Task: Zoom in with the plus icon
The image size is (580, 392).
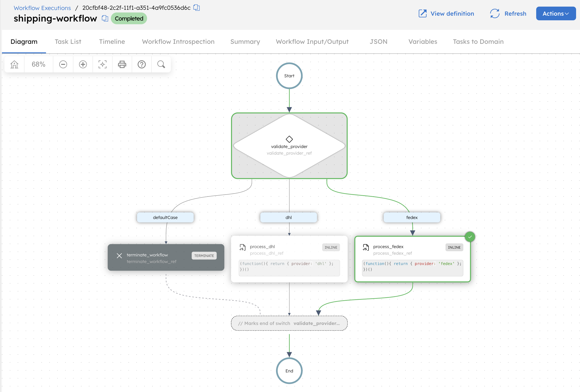Action: pos(83,64)
